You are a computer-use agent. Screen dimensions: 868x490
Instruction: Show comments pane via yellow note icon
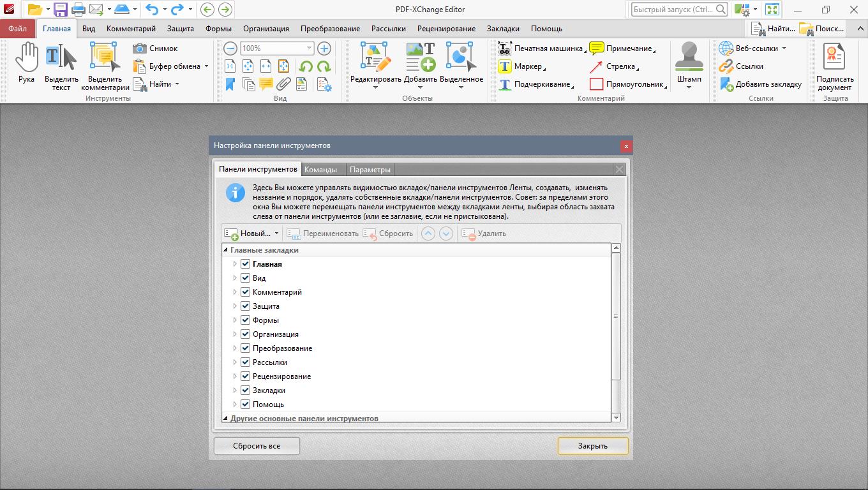click(x=266, y=84)
